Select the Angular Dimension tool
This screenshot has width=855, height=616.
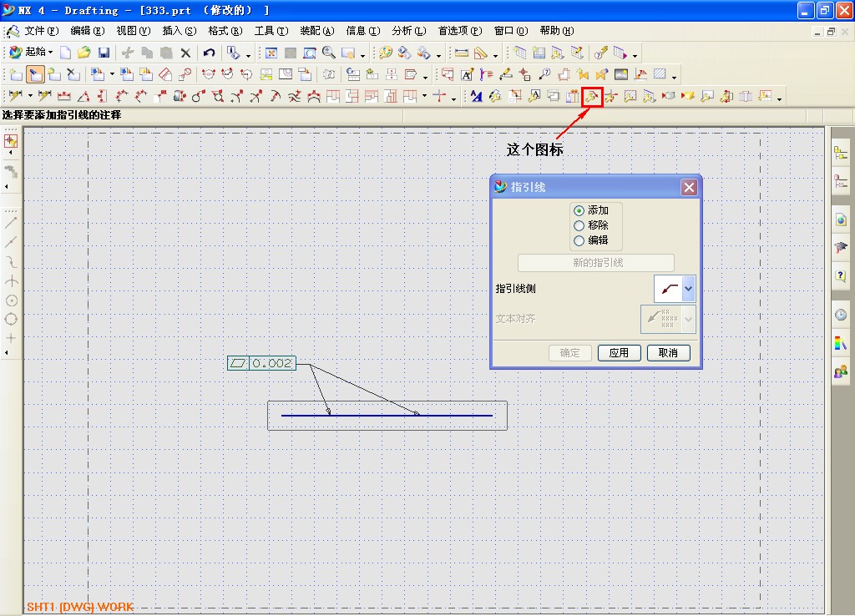tap(83, 97)
